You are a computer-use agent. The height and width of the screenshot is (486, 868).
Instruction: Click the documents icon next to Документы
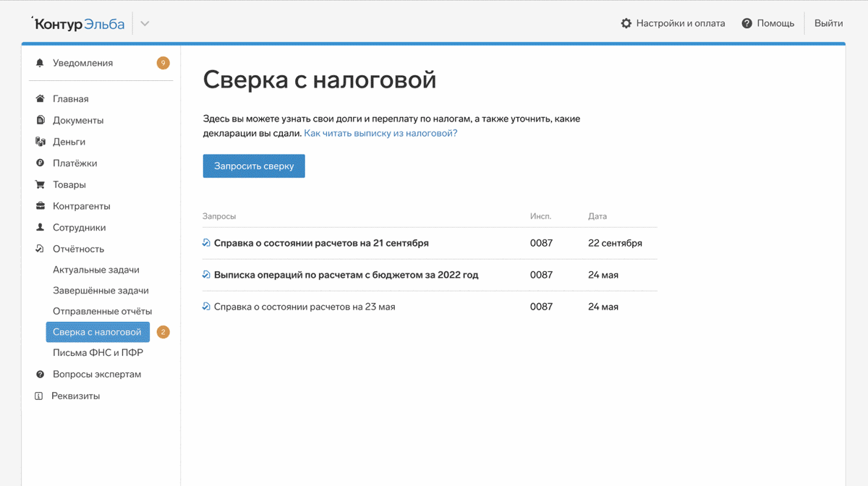40,120
